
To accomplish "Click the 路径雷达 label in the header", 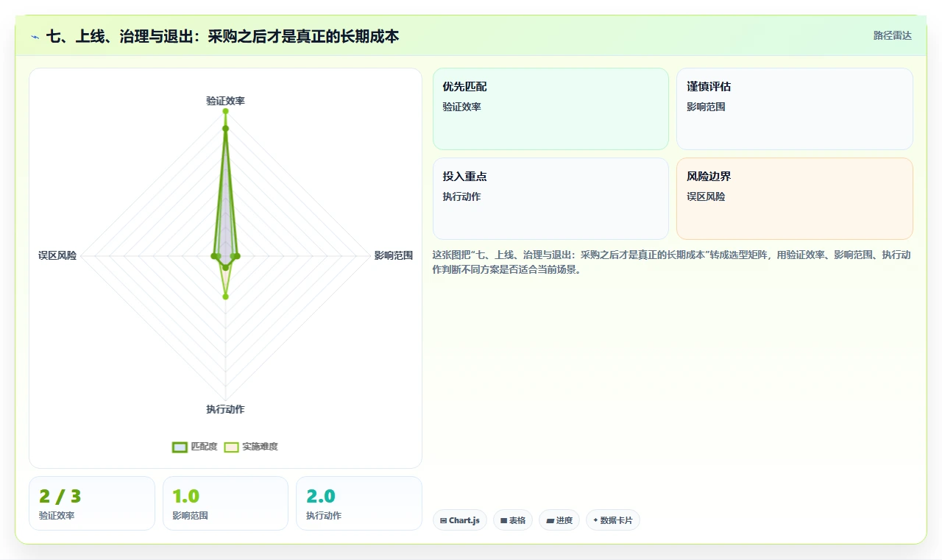I will tap(892, 35).
